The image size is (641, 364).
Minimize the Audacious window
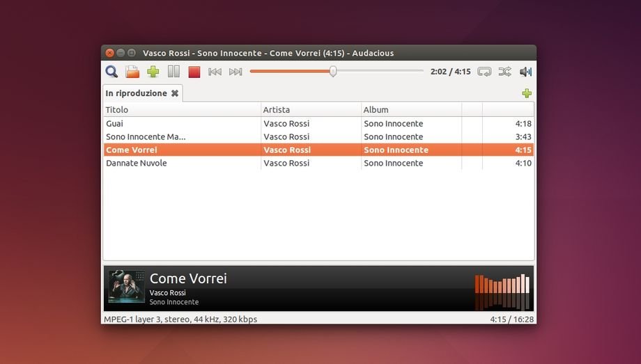click(121, 53)
